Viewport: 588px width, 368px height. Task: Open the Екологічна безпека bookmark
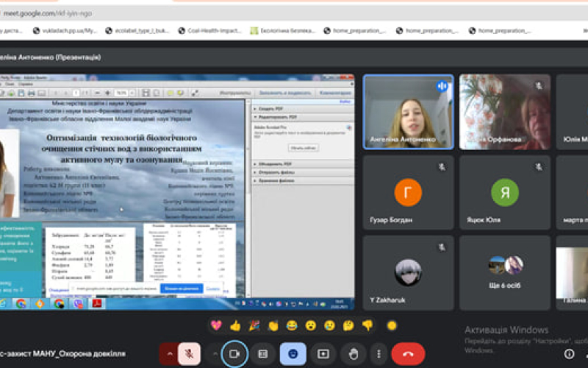coord(283,31)
